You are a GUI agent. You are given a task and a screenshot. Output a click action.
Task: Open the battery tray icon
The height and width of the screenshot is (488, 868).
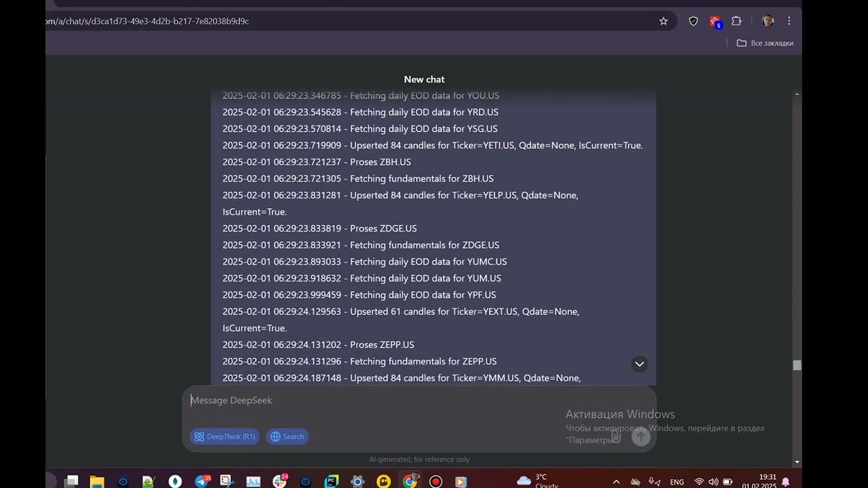[728, 482]
